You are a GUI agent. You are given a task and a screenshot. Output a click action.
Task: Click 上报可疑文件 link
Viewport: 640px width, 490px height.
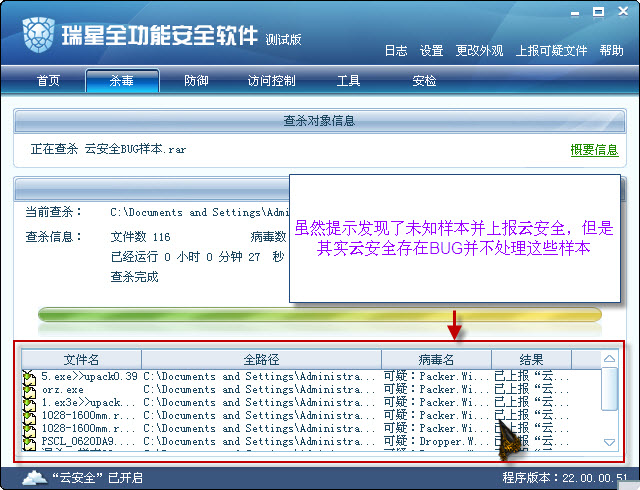point(551,51)
